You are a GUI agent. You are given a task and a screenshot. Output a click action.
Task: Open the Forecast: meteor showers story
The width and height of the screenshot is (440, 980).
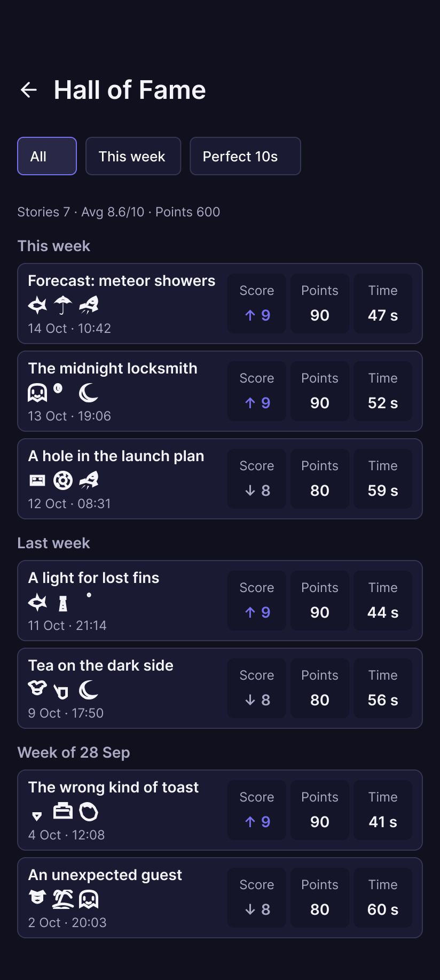(x=220, y=304)
